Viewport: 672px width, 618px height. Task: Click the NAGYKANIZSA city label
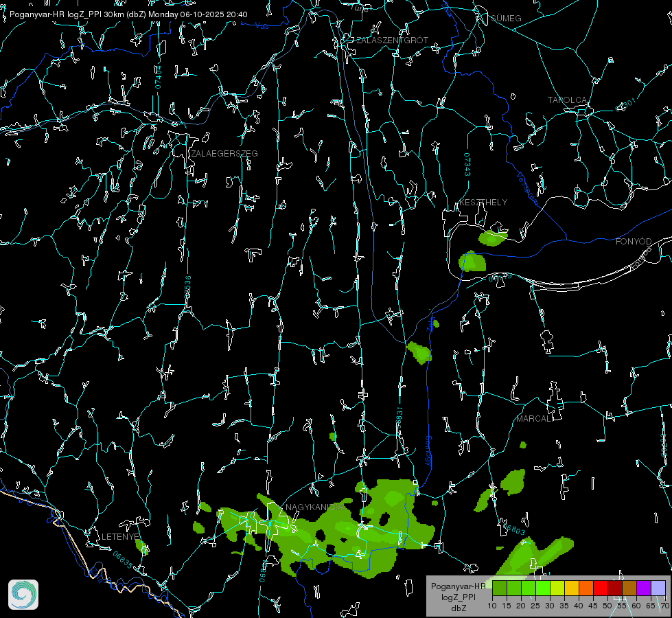click(x=315, y=507)
